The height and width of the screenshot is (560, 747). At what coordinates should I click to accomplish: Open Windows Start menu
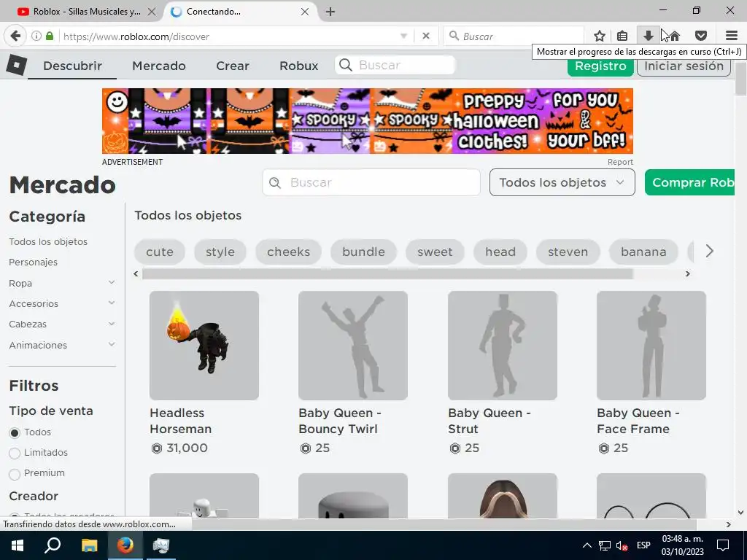click(x=18, y=545)
